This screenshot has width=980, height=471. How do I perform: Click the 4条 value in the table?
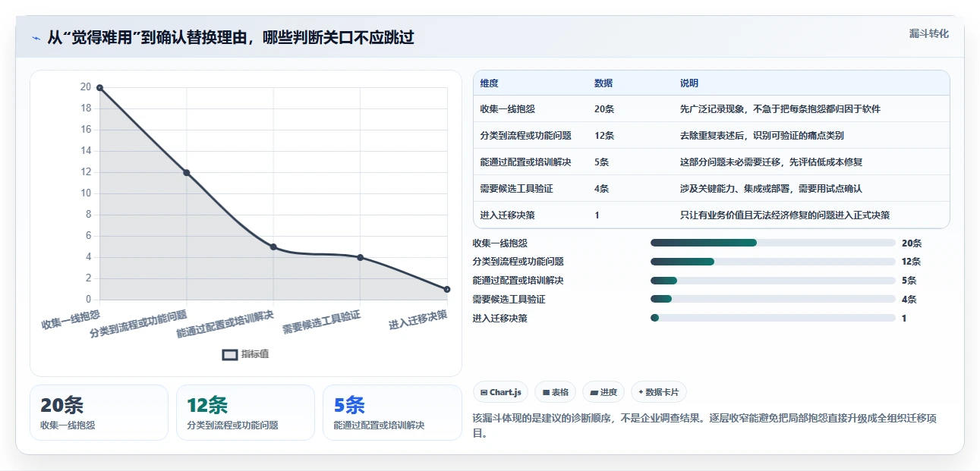[602, 189]
